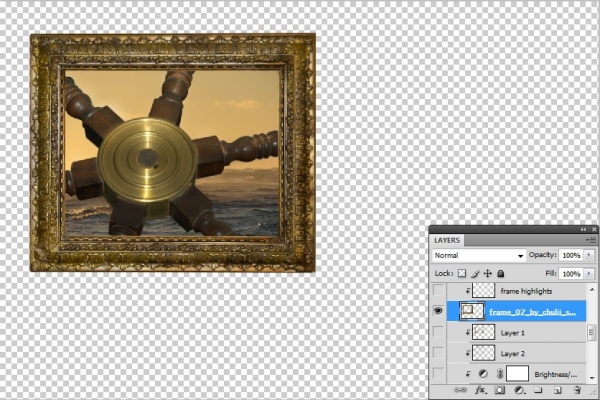Screen dimensions: 600x400
Task: Open the Fill slider arrow
Action: 589,274
